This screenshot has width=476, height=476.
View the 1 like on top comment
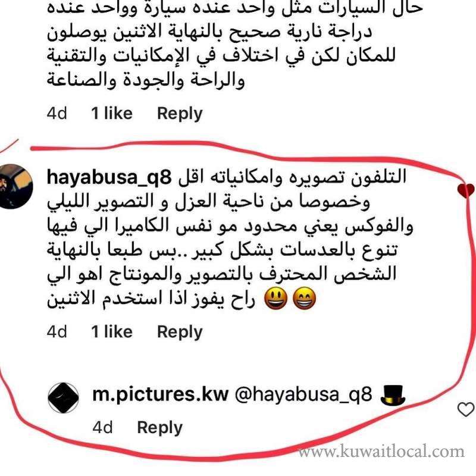click(x=112, y=113)
